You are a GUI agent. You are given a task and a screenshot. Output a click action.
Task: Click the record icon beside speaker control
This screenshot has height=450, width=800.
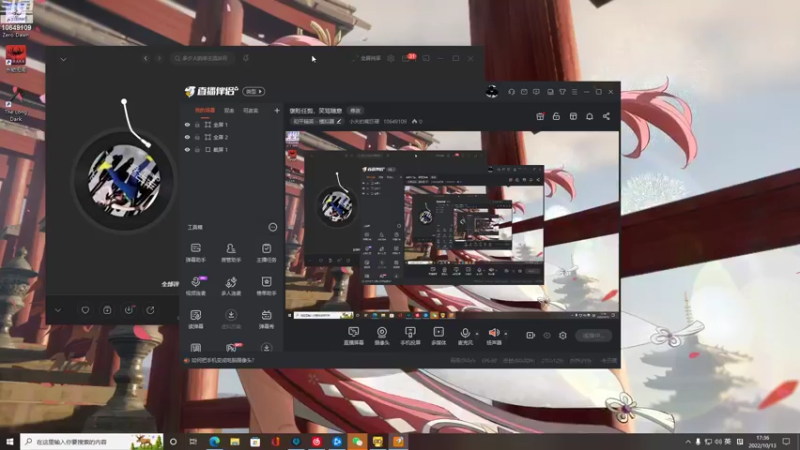pyautogui.click(x=531, y=335)
